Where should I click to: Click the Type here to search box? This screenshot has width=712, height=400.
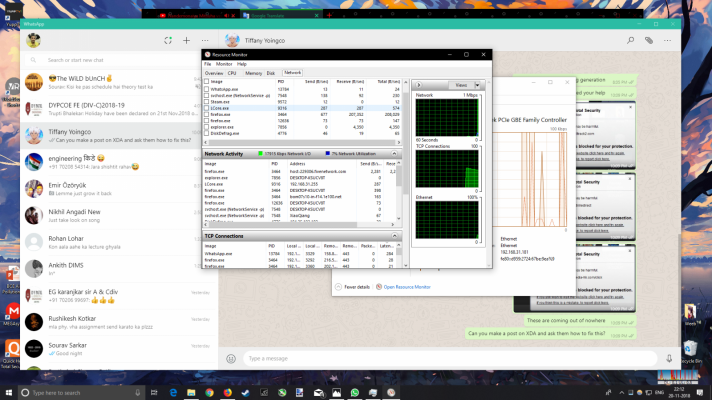pyautogui.click(x=82, y=393)
